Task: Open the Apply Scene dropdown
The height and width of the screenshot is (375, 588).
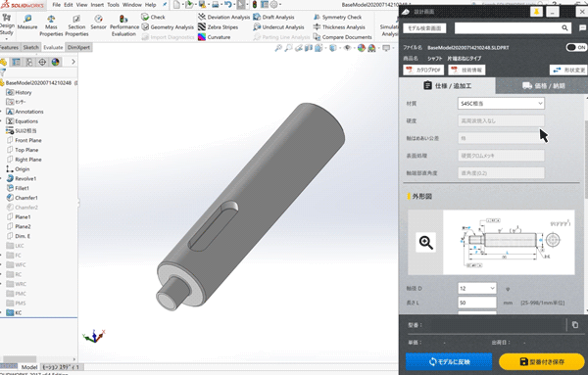Action: coord(372,48)
